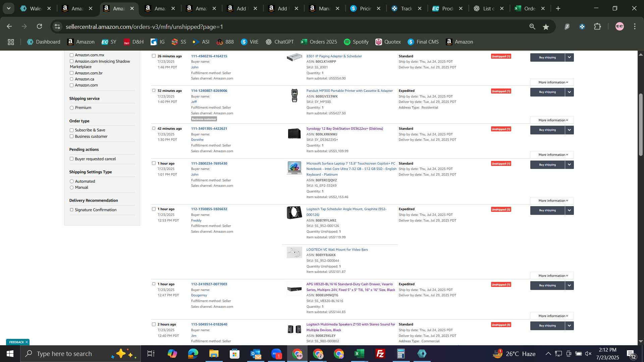Open the browser profile avatar
Screen dimensions: 644x362
[620, 26]
